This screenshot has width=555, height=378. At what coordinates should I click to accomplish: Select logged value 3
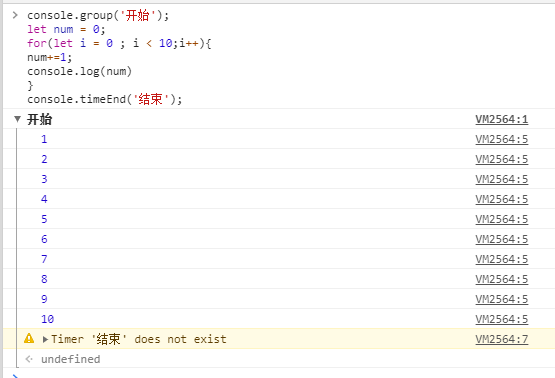pyautogui.click(x=44, y=179)
